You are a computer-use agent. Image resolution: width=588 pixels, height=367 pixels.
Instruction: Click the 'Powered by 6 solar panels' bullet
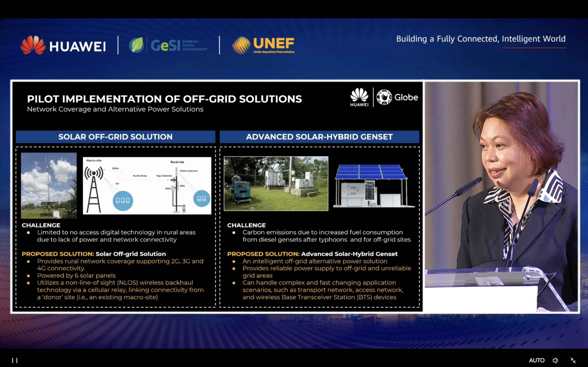point(76,275)
